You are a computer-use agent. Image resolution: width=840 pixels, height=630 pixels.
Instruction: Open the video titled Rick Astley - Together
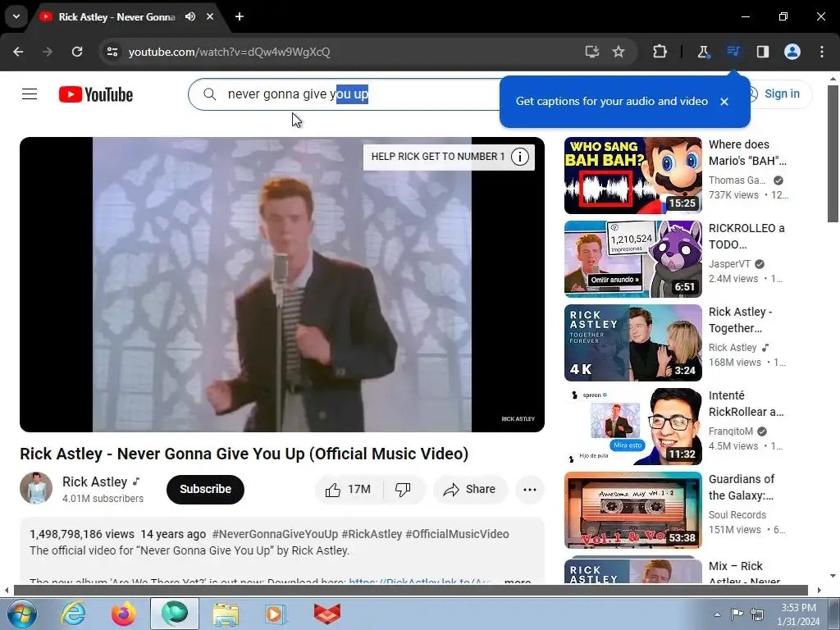pyautogui.click(x=740, y=320)
